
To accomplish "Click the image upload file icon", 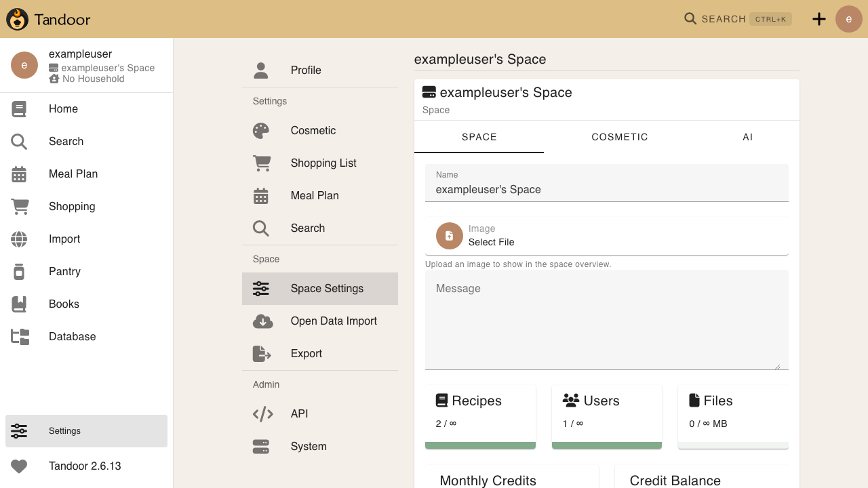I will pyautogui.click(x=449, y=236).
